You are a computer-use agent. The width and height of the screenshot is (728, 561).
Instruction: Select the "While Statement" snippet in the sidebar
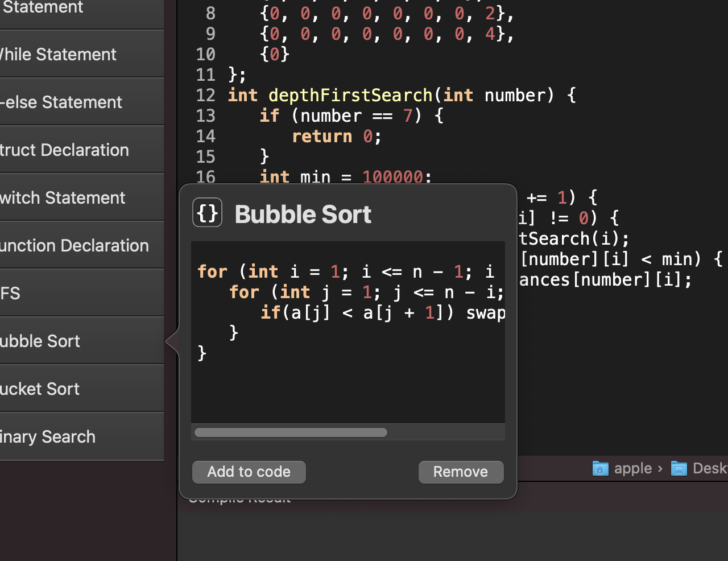(82, 54)
